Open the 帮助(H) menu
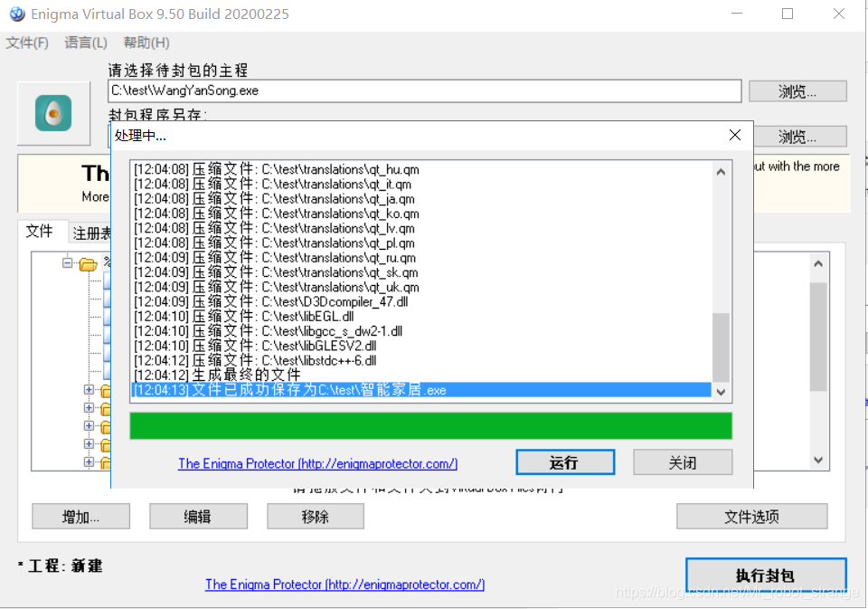This screenshot has width=868, height=609. point(146,43)
